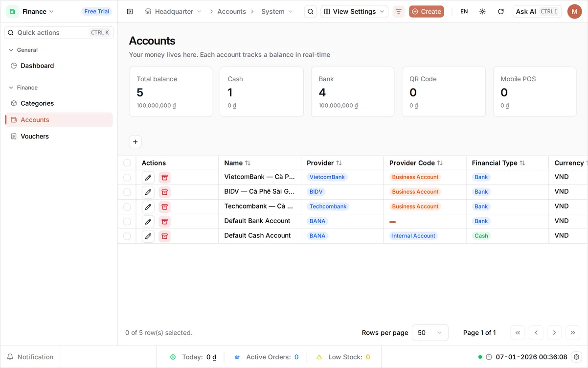Open Ask AI assistant
This screenshot has width=588, height=368.
tap(537, 11)
